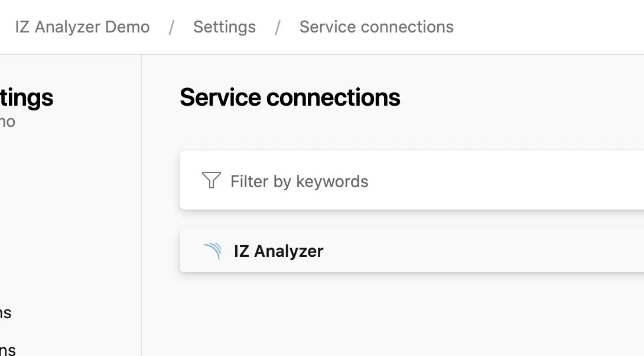Click blank area of the IZ Analyzer row
The width and height of the screenshot is (644, 356).
[473, 251]
